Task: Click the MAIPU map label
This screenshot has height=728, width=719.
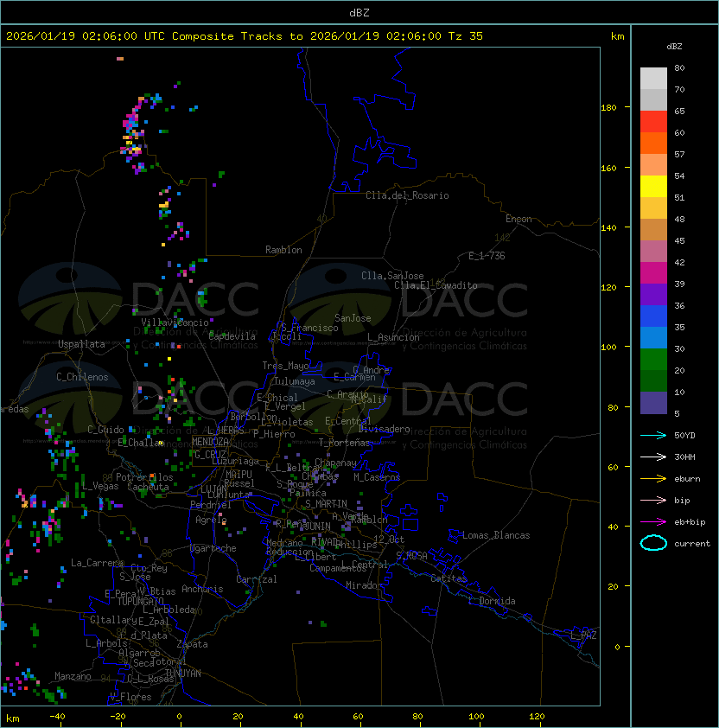Action: click(239, 475)
